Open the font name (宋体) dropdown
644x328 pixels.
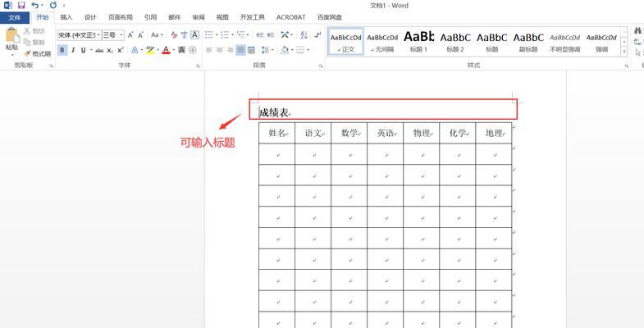(x=99, y=35)
